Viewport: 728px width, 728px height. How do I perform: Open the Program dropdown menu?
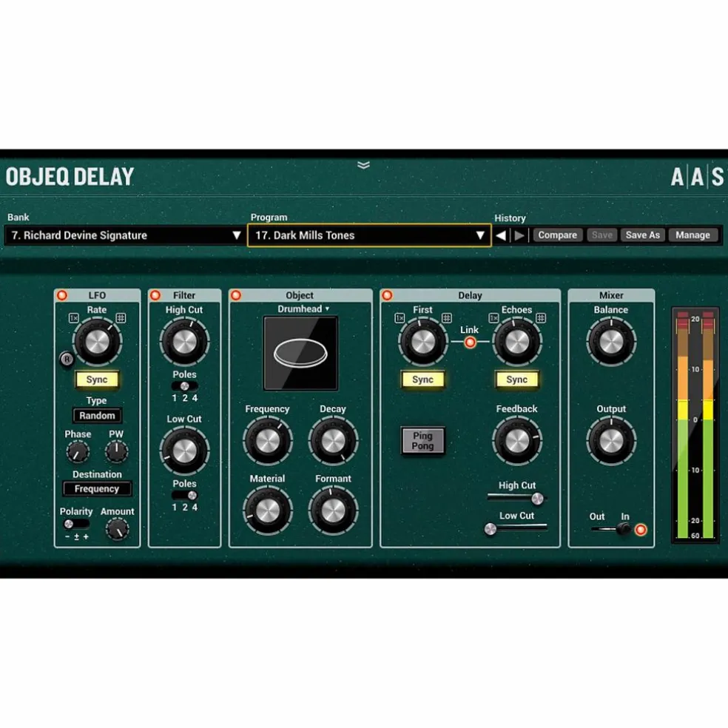(x=369, y=235)
